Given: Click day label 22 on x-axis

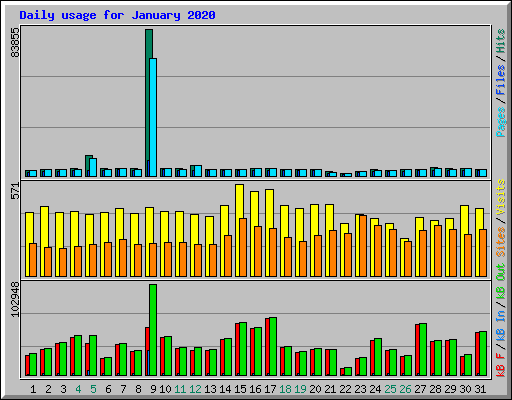Looking at the screenshot, I should (345, 389).
